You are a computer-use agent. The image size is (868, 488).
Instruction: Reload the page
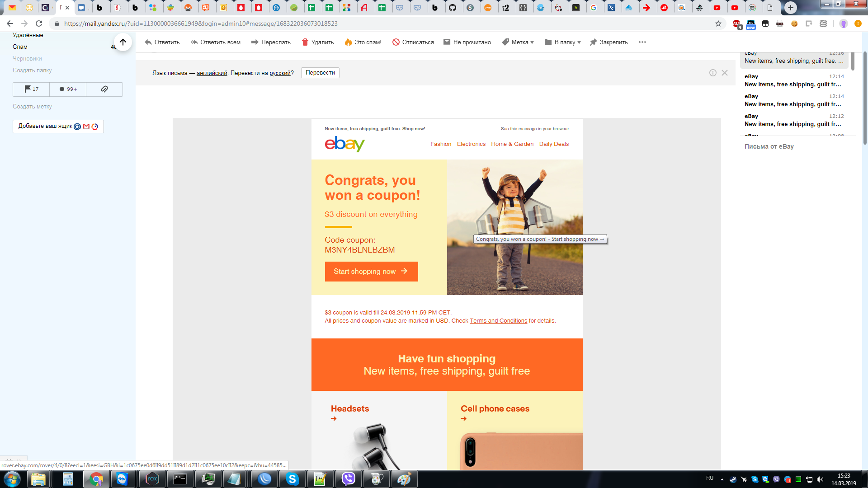[x=39, y=23]
